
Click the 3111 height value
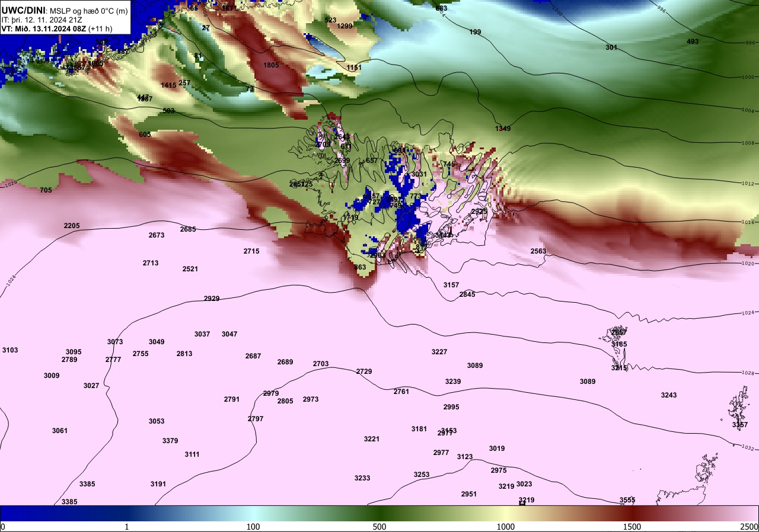coord(192,454)
